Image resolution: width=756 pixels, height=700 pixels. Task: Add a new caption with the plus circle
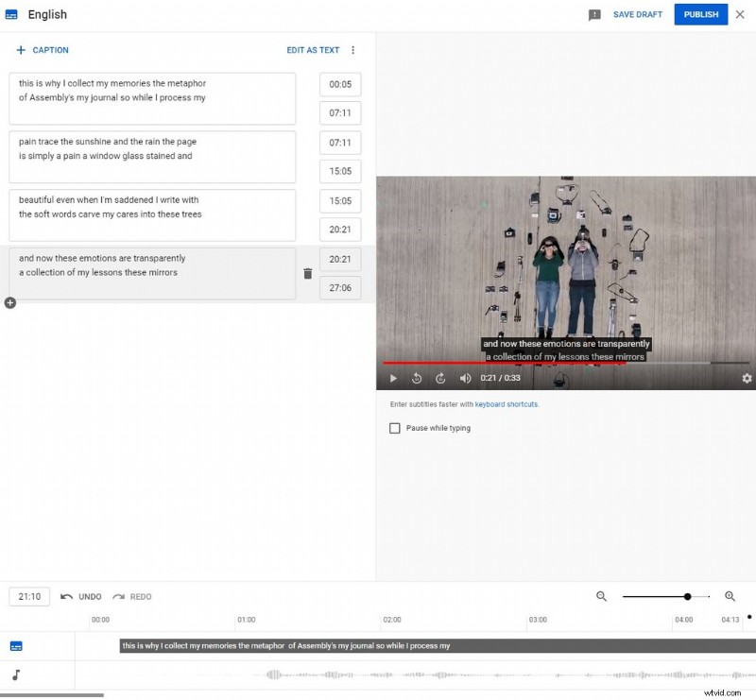[x=9, y=303]
